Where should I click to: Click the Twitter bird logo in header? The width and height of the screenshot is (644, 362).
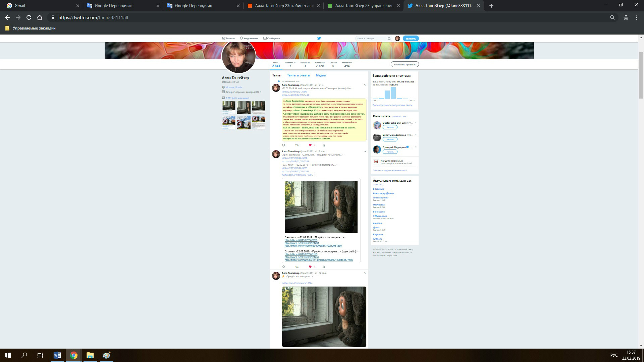(319, 38)
